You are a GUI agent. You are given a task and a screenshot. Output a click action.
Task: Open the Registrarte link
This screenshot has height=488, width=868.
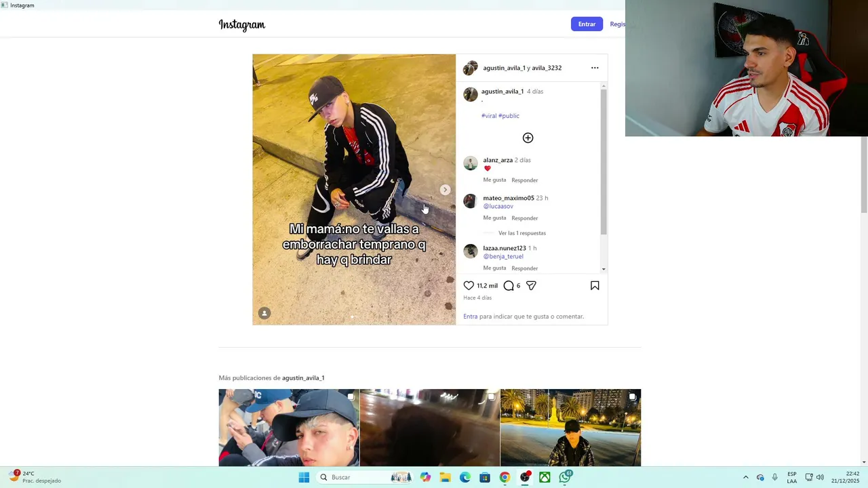click(x=617, y=24)
